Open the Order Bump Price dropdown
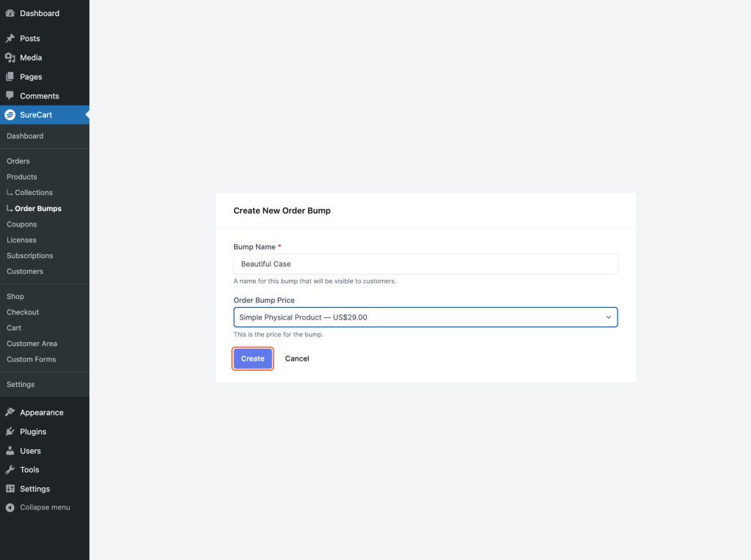Viewport: 751px width, 560px height. 418,317
